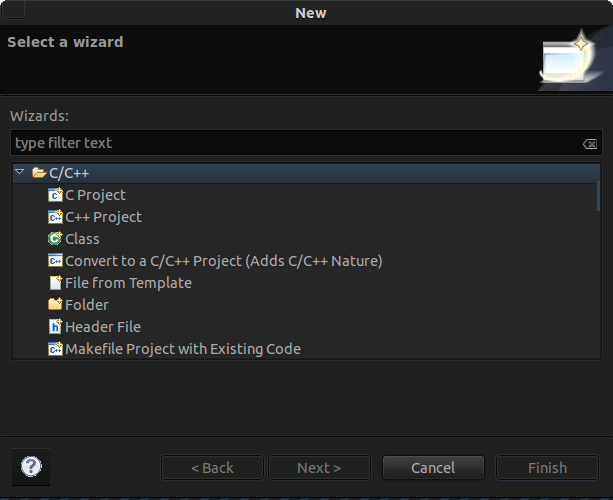This screenshot has height=500, width=613.
Task: Click the Finish button
Action: point(547,468)
